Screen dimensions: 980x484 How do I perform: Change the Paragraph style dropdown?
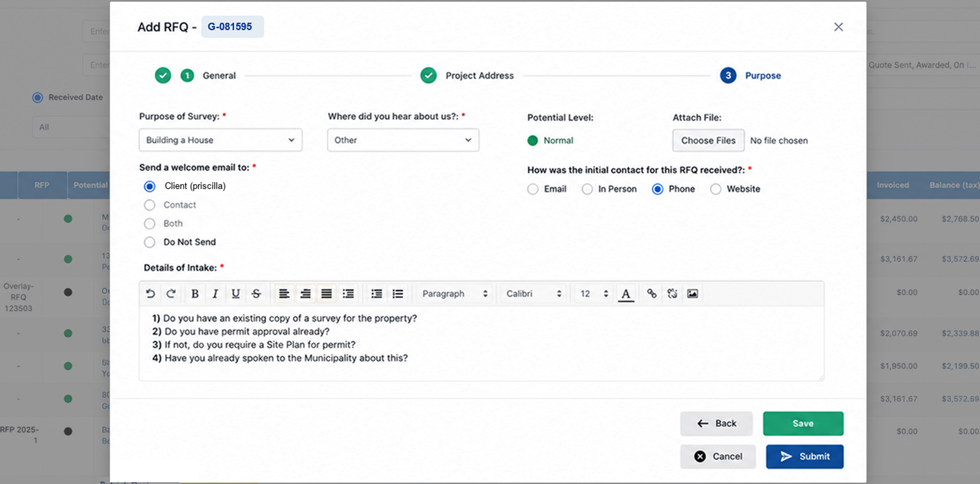point(455,293)
